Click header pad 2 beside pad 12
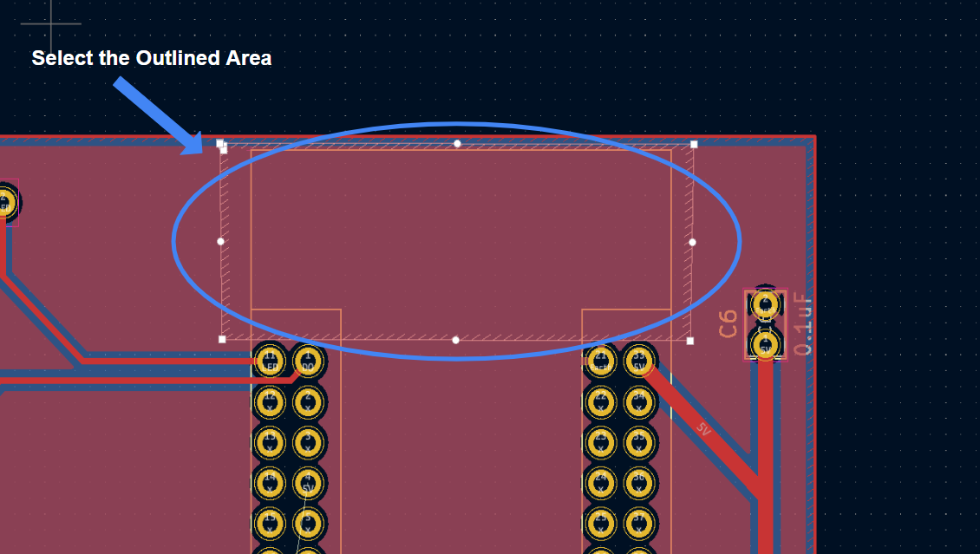The image size is (980, 554). pos(308,401)
